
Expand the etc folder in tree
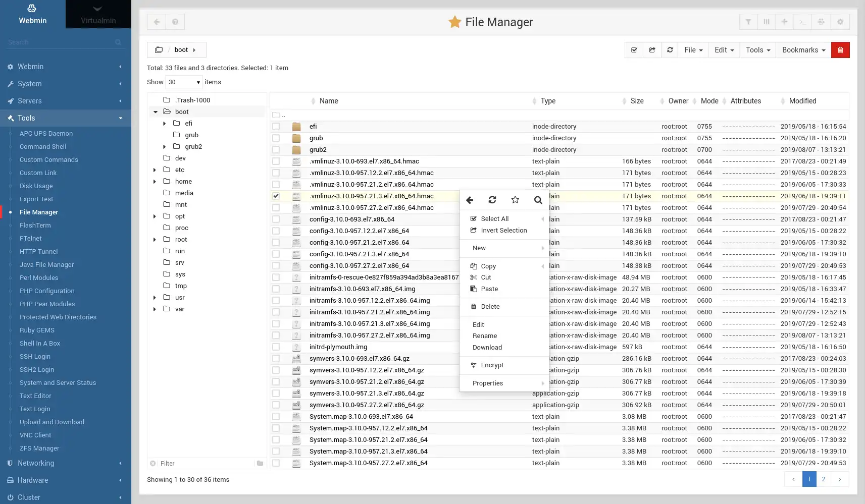coord(155,170)
